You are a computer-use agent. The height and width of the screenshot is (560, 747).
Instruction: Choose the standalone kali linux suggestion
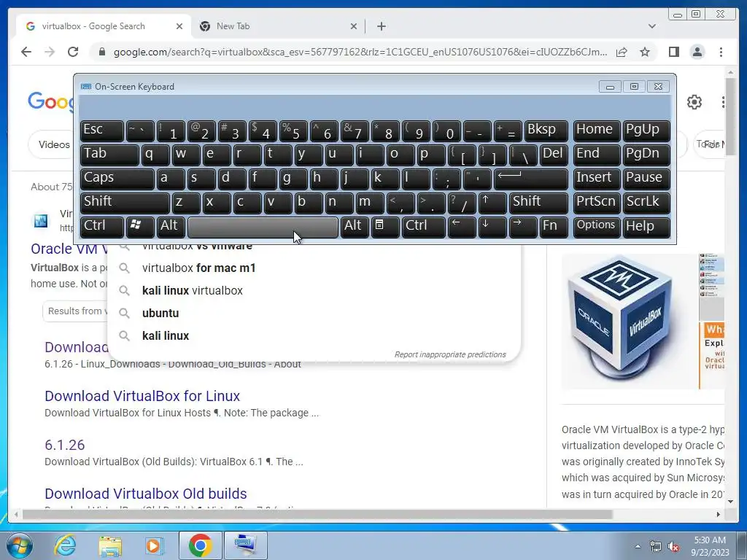[314, 335]
